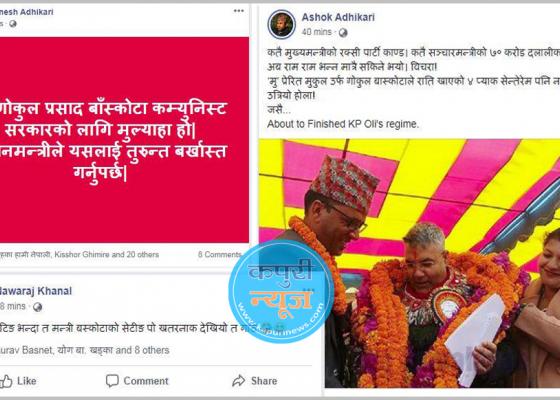View the 8 Comments on the red post
This screenshot has height=400, width=560.
pos(220,255)
